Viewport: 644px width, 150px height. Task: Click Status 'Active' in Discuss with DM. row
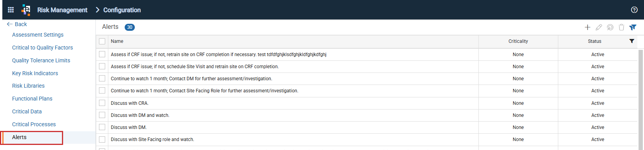598,127
